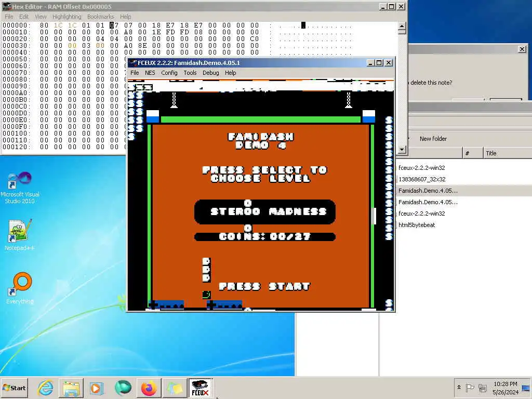Click the Hex Editor title bar icon
Image resolution: width=532 pixels, height=399 pixels.
click(x=7, y=6)
